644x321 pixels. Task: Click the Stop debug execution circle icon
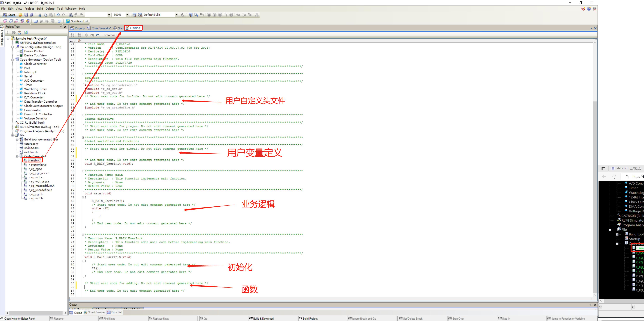(x=209, y=15)
